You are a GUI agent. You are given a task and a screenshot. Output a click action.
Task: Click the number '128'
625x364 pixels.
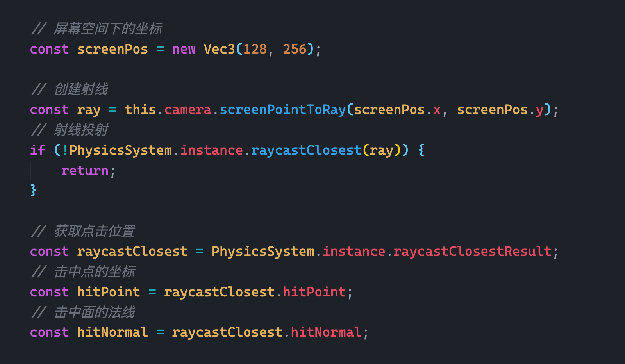click(255, 49)
